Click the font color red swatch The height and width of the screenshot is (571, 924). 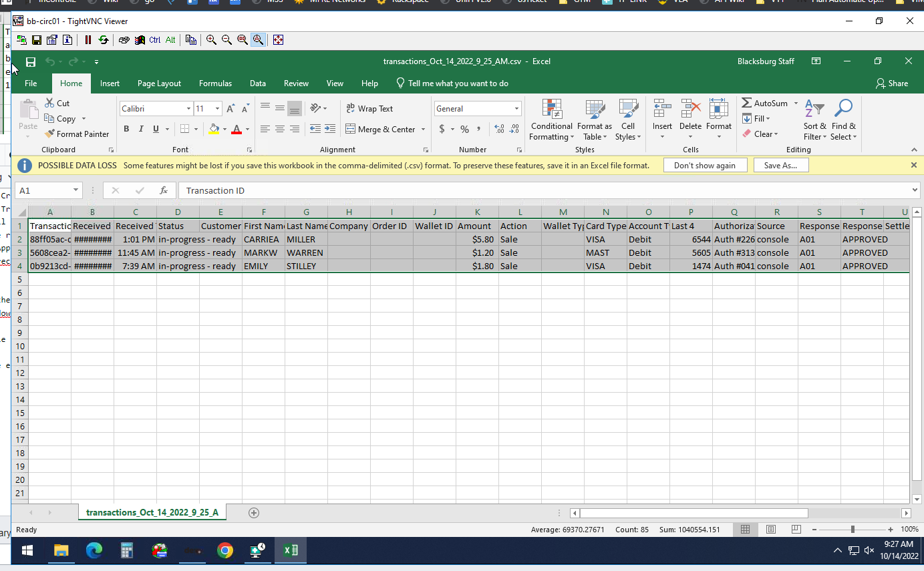click(x=236, y=129)
